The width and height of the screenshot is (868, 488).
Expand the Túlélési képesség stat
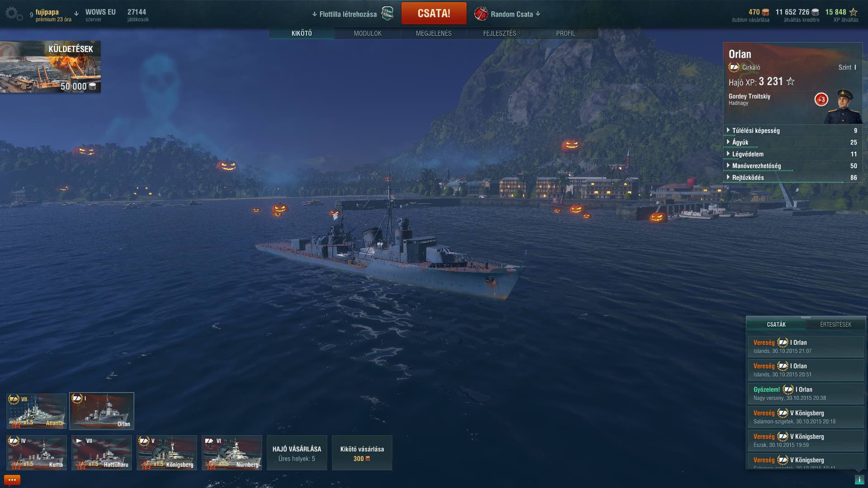tap(793, 131)
